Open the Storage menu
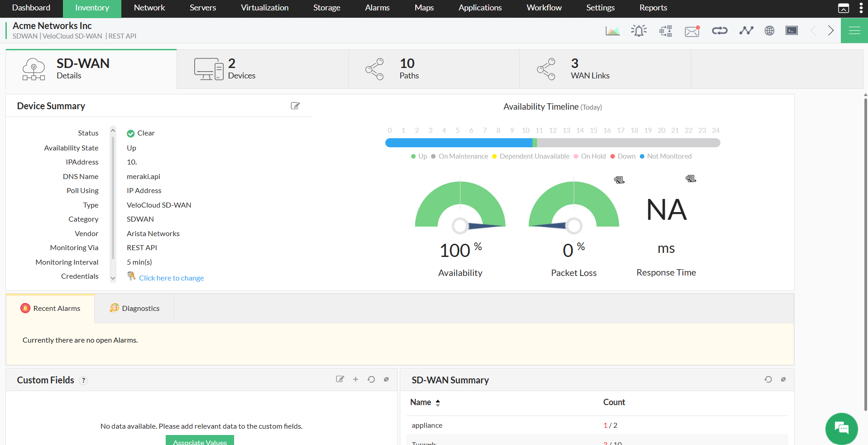This screenshot has height=445, width=868. pos(326,8)
